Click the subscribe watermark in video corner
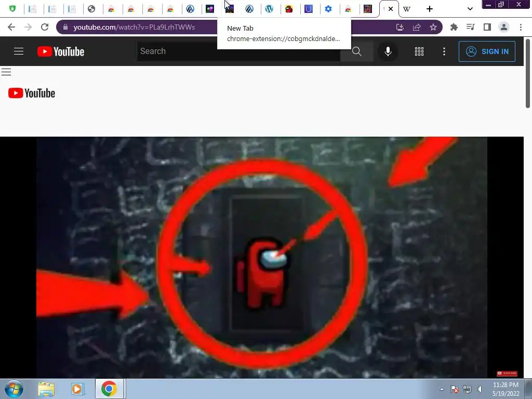Image resolution: width=532 pixels, height=399 pixels. (507, 373)
